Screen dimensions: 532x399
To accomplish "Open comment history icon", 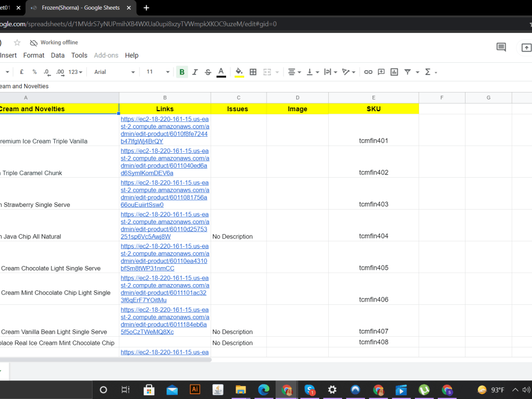I will click(501, 47).
